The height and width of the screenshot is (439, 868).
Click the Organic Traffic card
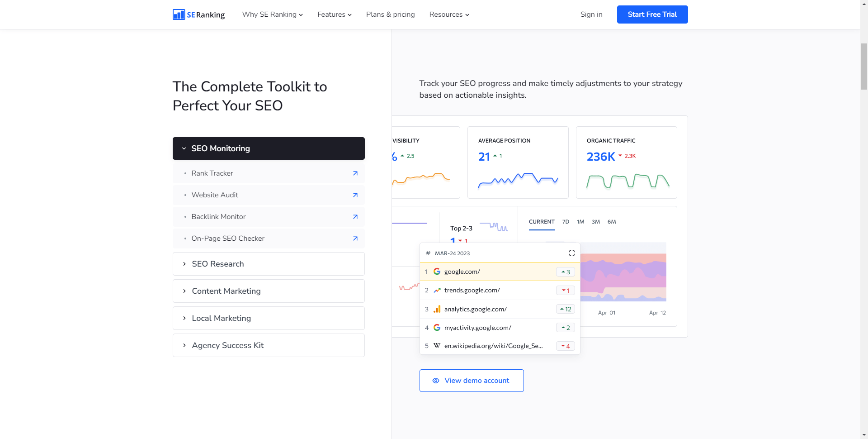(627, 162)
